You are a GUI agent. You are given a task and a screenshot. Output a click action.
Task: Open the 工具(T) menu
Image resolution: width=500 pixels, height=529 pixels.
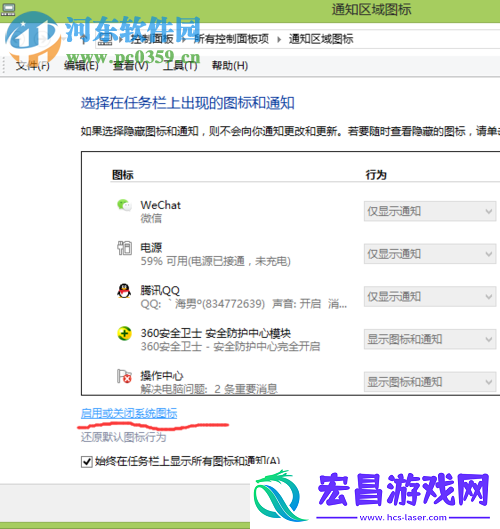pyautogui.click(x=180, y=65)
